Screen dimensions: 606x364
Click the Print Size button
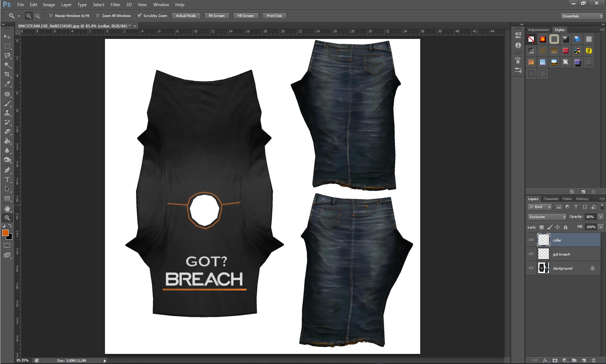point(275,16)
